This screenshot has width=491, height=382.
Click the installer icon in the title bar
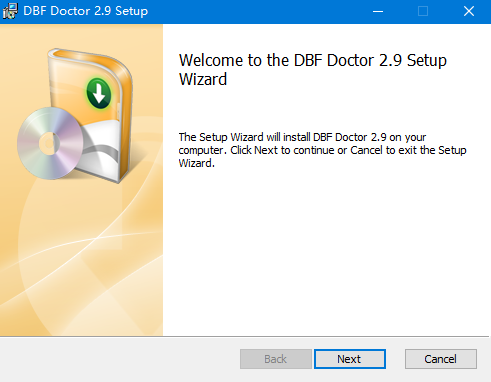pos(10,11)
